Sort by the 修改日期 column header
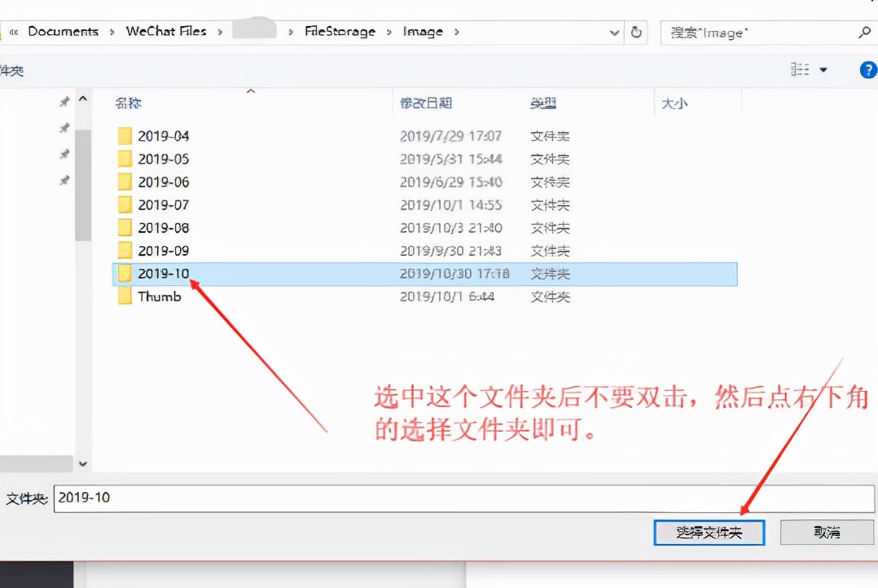Image resolution: width=878 pixels, height=588 pixels. pyautogui.click(x=426, y=103)
